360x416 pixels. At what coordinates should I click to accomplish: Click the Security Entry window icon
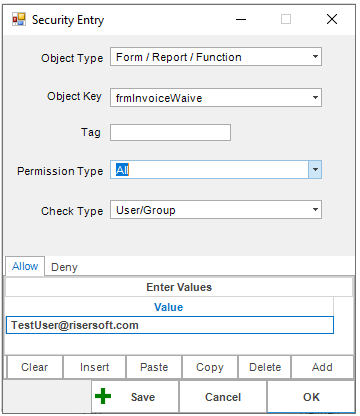point(19,19)
